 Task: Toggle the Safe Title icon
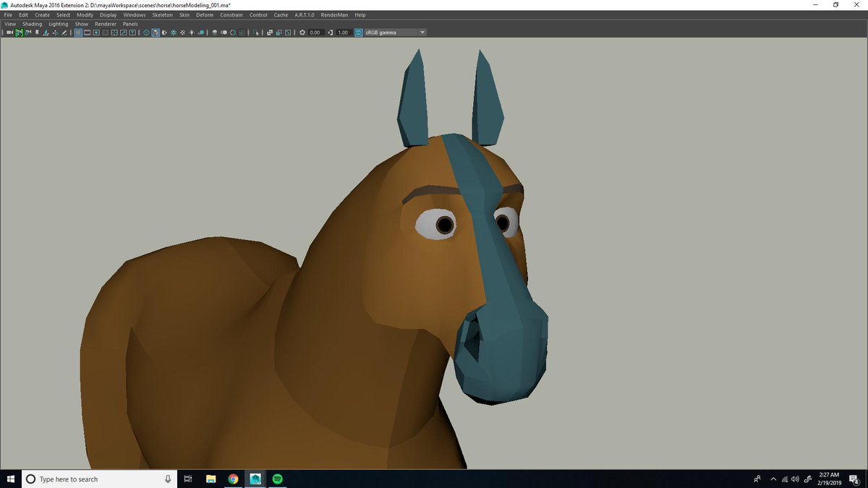pyautogui.click(x=132, y=33)
